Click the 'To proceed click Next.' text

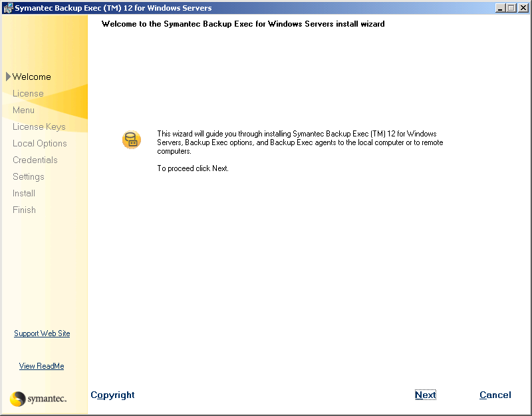[x=193, y=168]
